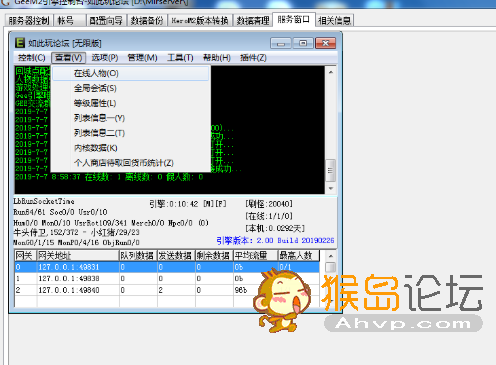Screen dimensions: 496x365
Task: Select gateway row 127.0.0.1:49840
Action: pyautogui.click(x=167, y=290)
